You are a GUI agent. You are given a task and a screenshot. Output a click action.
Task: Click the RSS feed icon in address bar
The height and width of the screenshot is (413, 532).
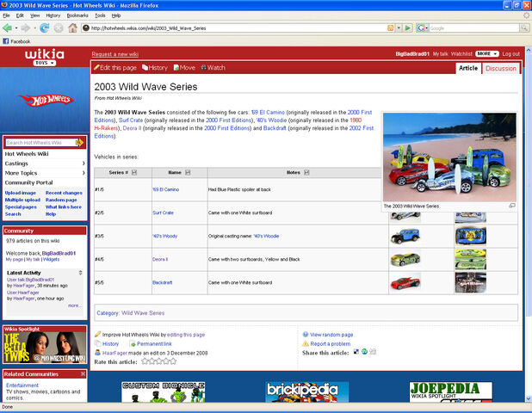coord(391,28)
